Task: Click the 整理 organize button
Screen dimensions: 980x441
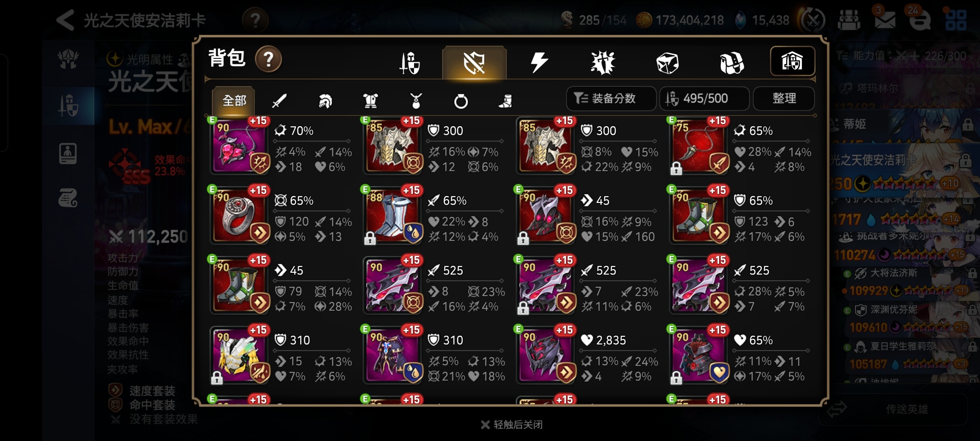Action: click(x=784, y=98)
